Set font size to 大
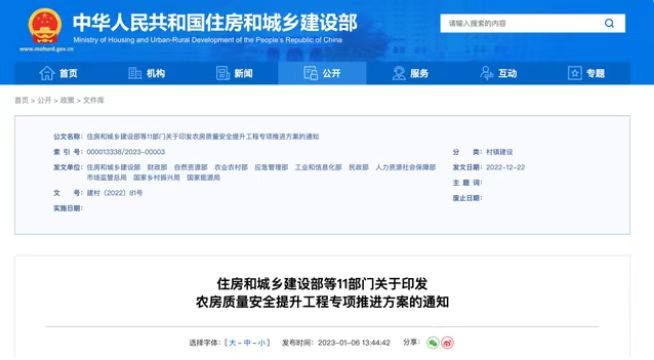The image size is (654, 360). (x=232, y=343)
